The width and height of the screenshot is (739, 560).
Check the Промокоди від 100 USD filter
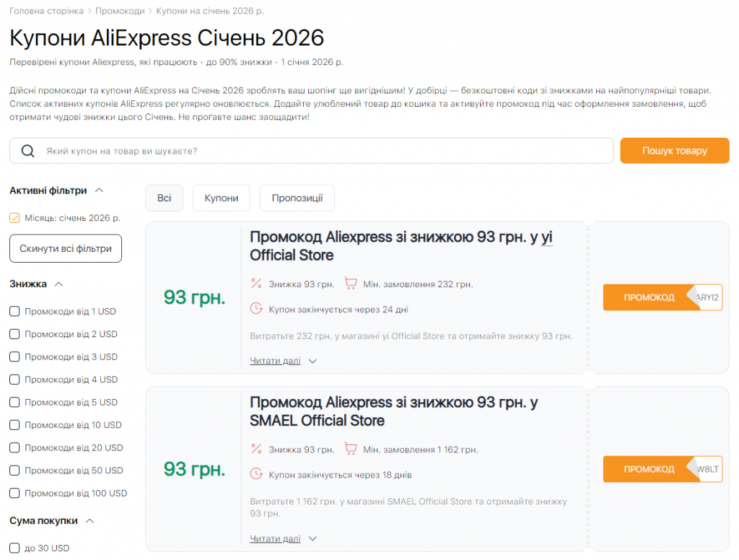pyautogui.click(x=13, y=493)
